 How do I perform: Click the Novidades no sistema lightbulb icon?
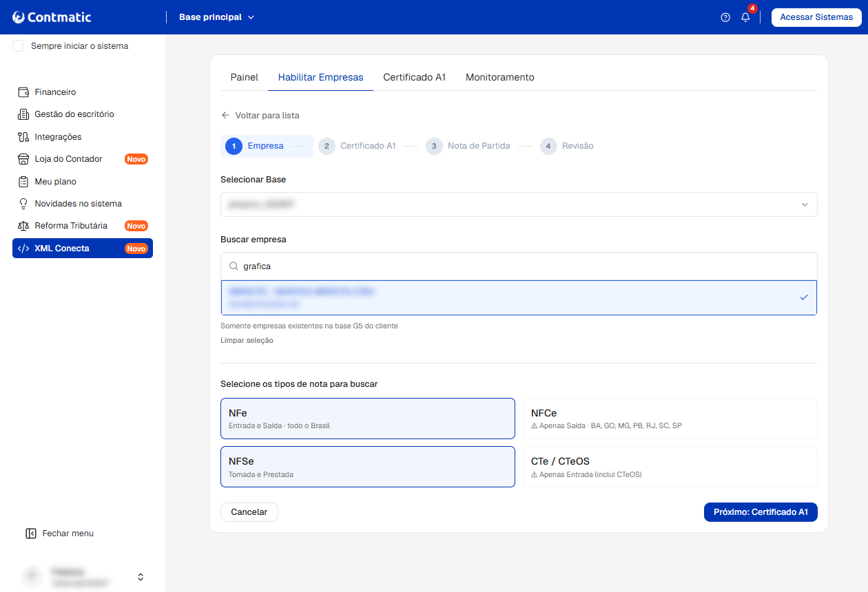coord(23,204)
